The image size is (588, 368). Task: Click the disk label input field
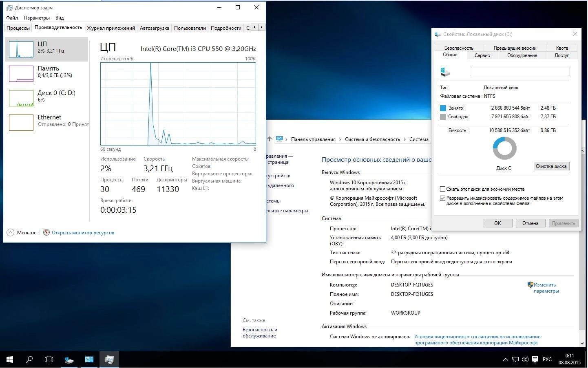pos(519,72)
